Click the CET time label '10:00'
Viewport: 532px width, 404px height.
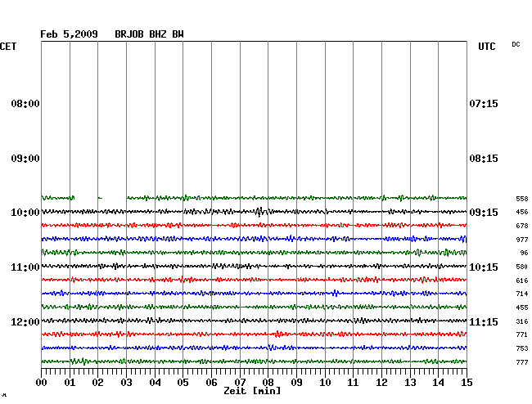pos(25,213)
